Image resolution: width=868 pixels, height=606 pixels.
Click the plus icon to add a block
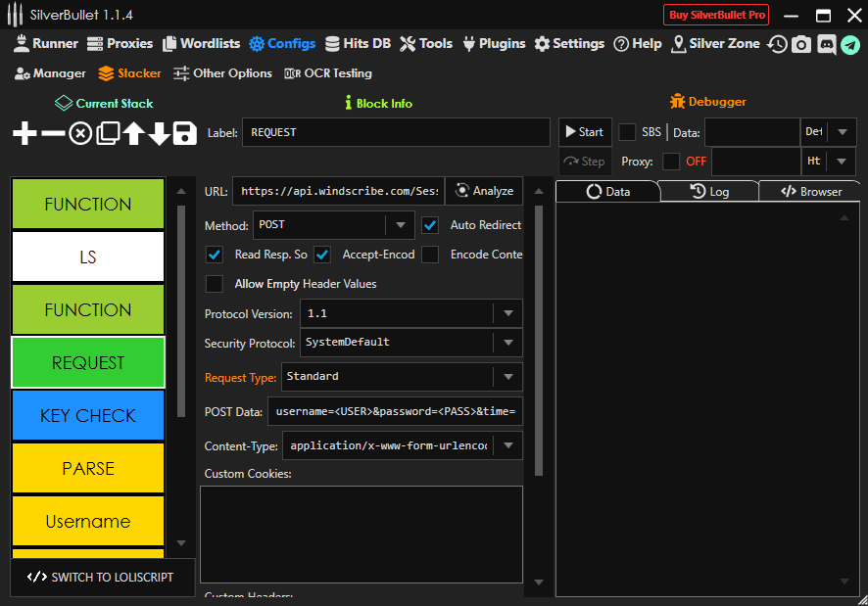coord(24,133)
